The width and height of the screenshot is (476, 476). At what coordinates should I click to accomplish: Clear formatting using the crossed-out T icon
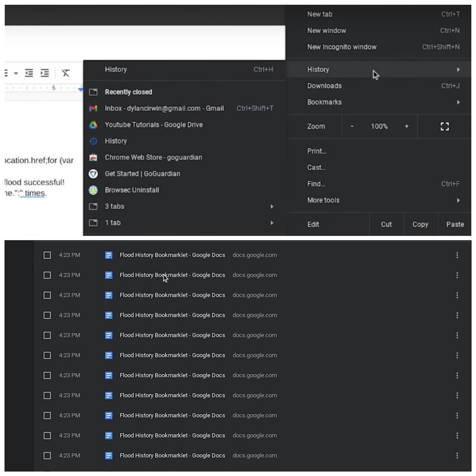(65, 73)
